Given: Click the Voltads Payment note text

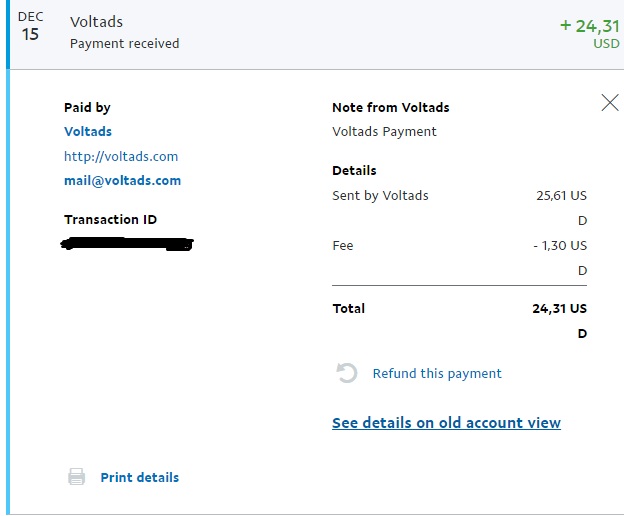Looking at the screenshot, I should tap(384, 131).
